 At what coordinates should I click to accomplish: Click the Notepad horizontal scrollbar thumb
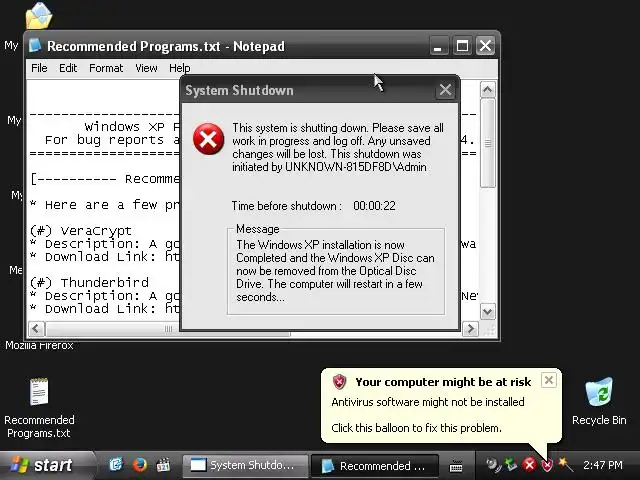click(x=168, y=329)
